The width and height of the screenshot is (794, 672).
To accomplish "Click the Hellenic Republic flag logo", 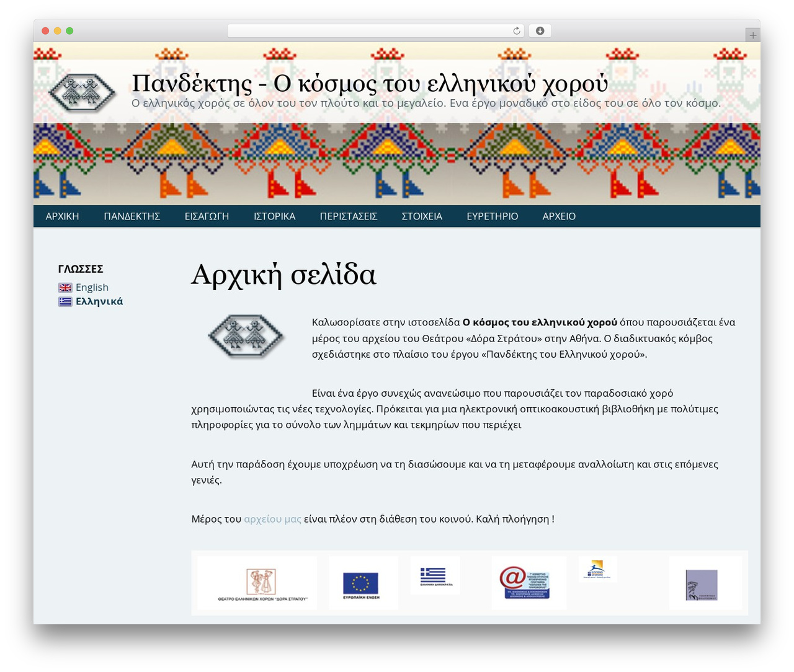I will (436, 576).
